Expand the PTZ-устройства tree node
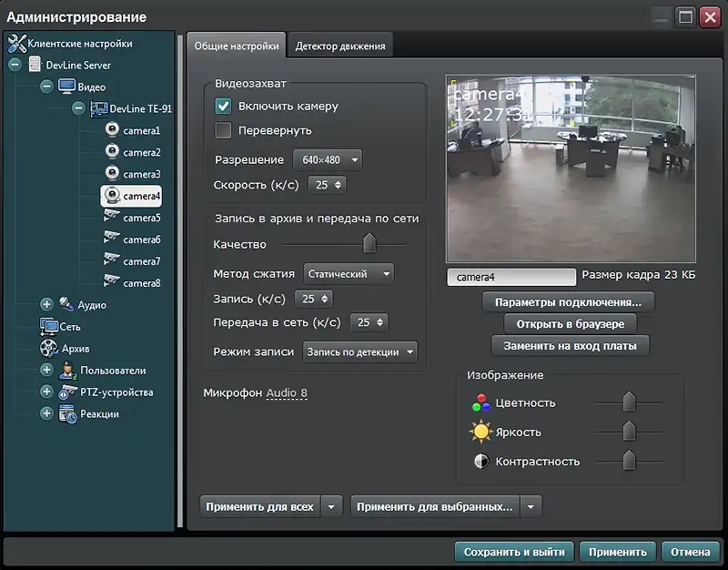 (46, 392)
